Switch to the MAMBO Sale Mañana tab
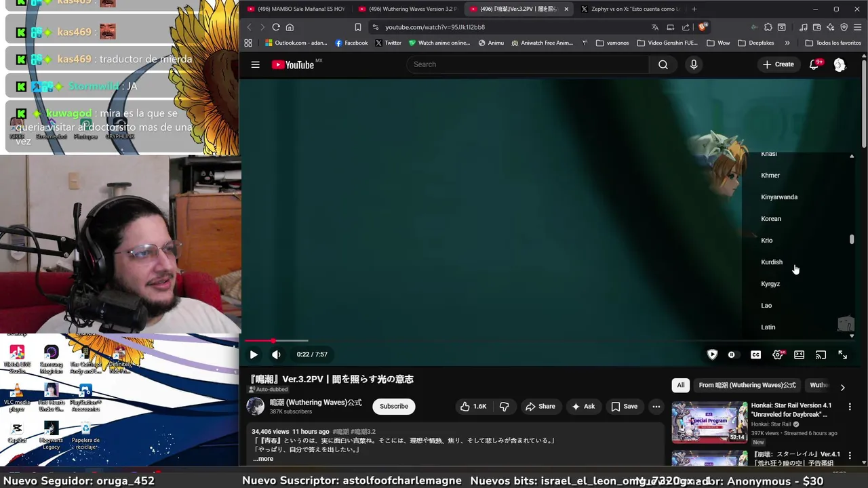Viewport: 868px width, 488px height. pos(295,9)
